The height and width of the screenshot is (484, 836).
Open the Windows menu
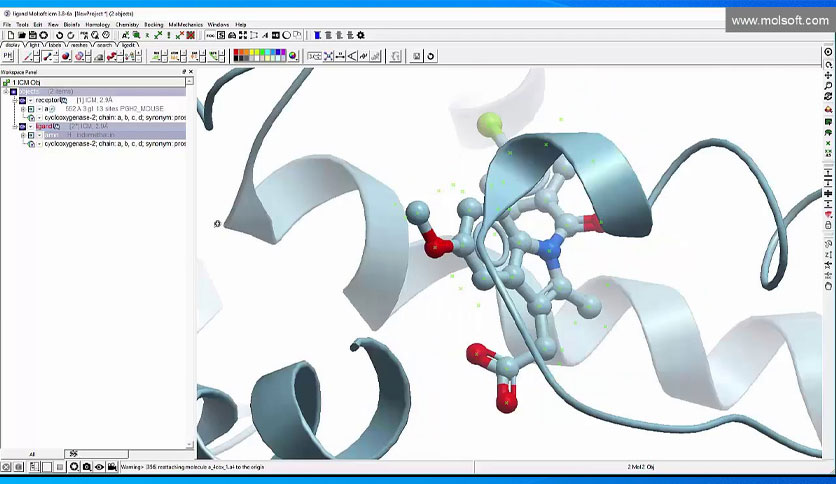tap(218, 25)
